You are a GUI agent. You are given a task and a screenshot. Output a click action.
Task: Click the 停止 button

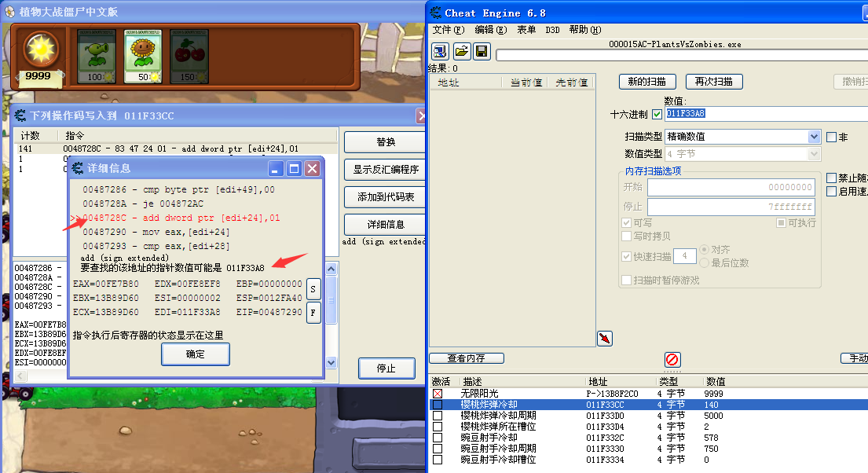pyautogui.click(x=386, y=368)
